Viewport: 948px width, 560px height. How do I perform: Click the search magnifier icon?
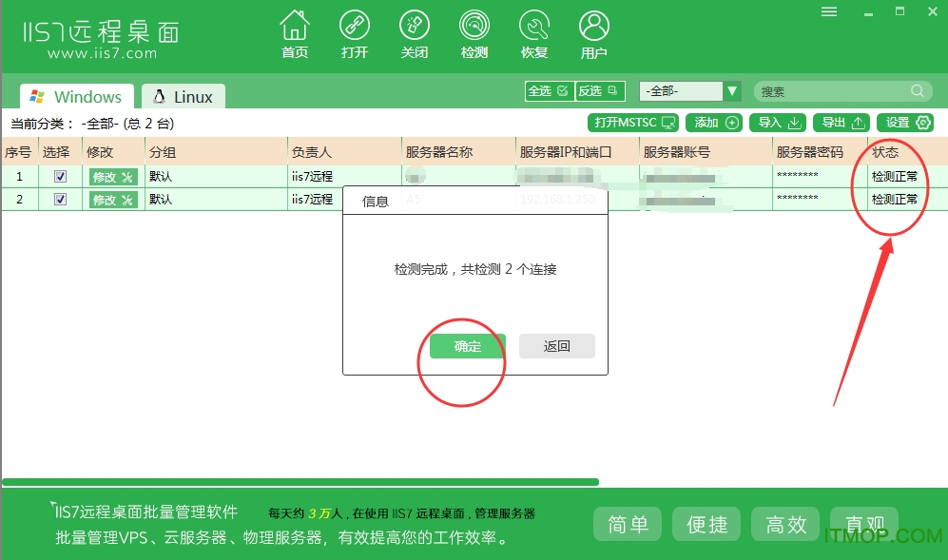click(918, 91)
